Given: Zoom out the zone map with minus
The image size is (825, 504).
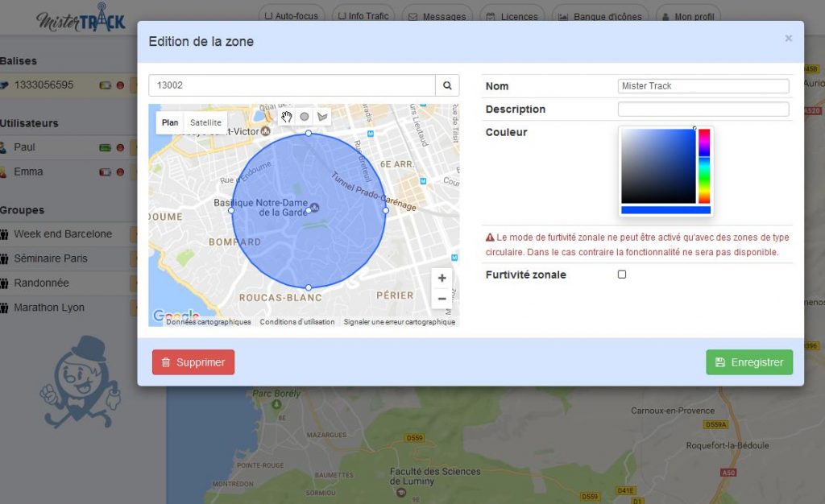Looking at the screenshot, I should pyautogui.click(x=442, y=299).
